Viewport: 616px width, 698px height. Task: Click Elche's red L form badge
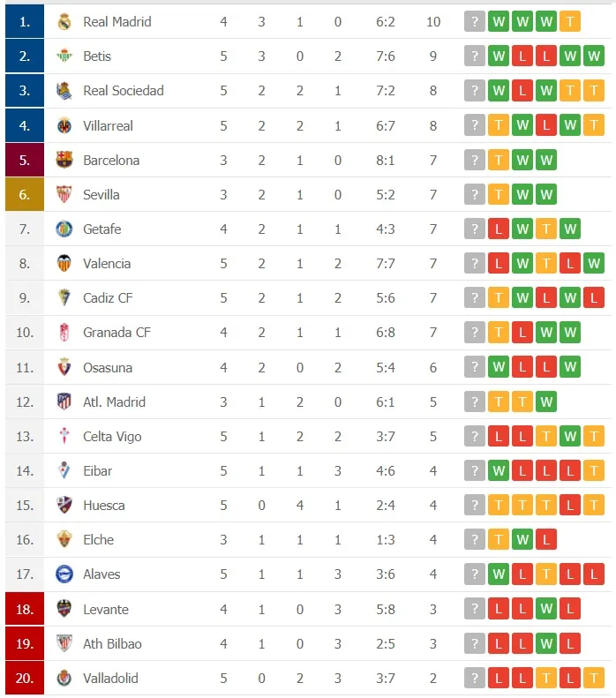click(546, 539)
